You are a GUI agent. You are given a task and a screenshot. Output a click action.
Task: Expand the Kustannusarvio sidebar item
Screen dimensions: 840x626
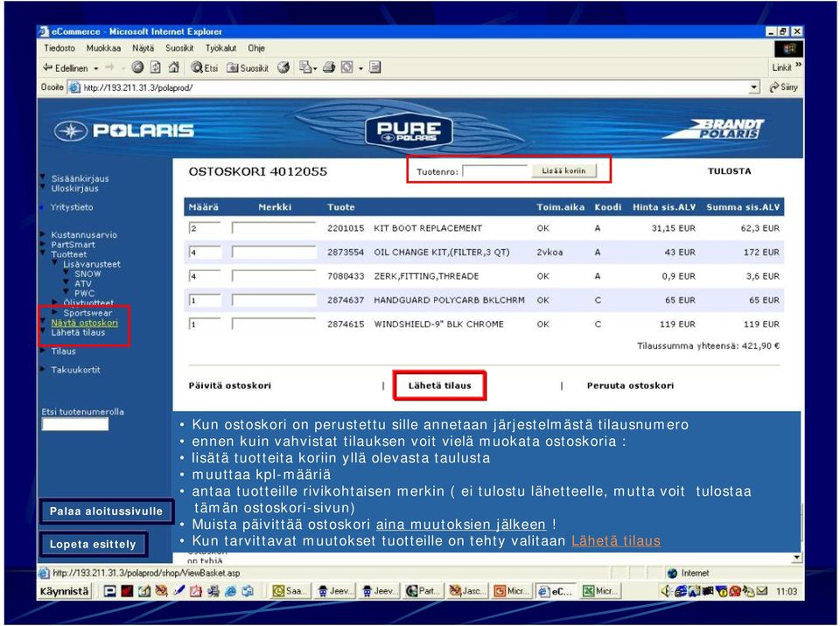click(x=43, y=234)
